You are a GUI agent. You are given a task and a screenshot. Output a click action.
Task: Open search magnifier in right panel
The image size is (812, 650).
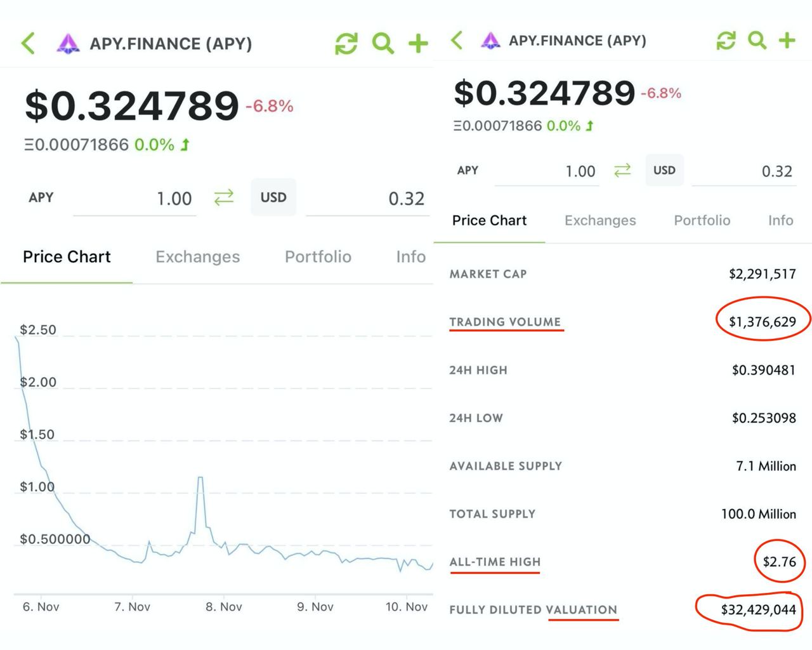click(x=757, y=41)
